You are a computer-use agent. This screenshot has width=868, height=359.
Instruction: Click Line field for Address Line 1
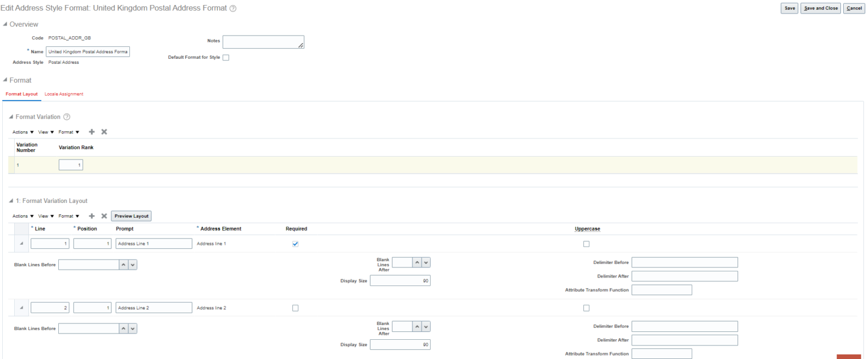click(50, 244)
